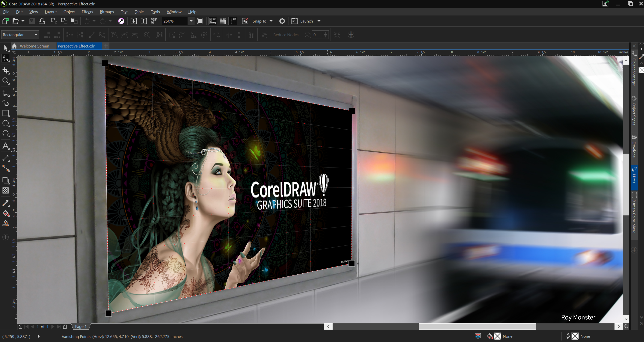Screen dimensions: 644x342
Task: Expand the Launch dropdown
Action: click(x=319, y=21)
